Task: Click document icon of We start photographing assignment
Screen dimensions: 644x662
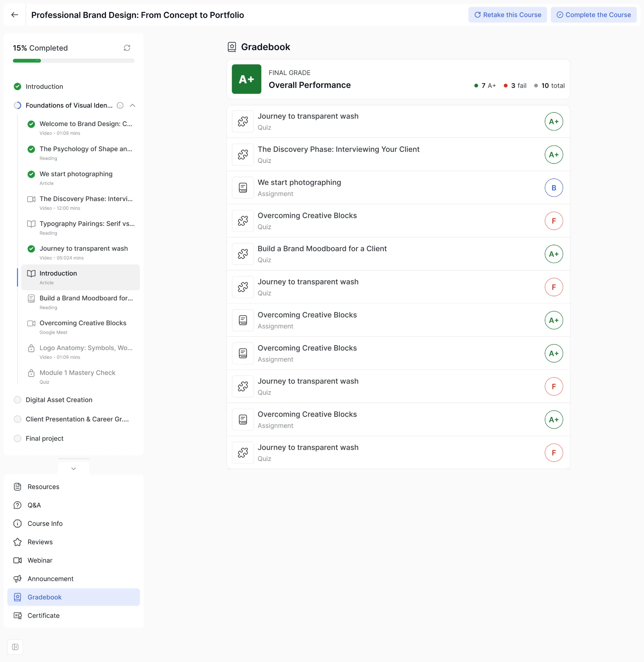Action: 243,188
